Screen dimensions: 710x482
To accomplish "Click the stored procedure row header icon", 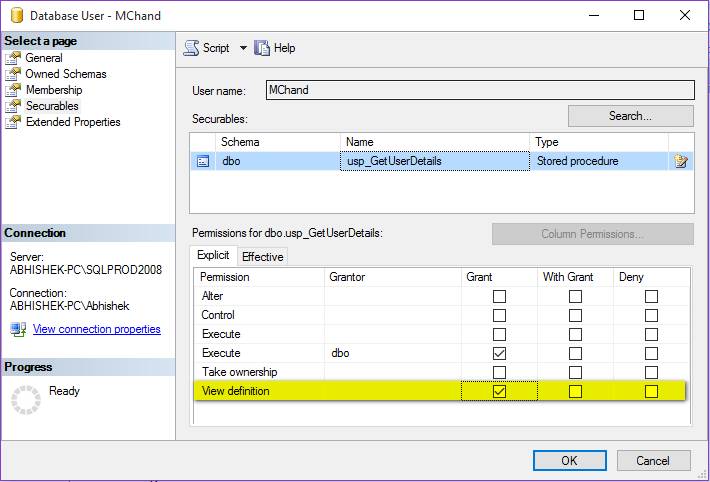I will click(203, 161).
